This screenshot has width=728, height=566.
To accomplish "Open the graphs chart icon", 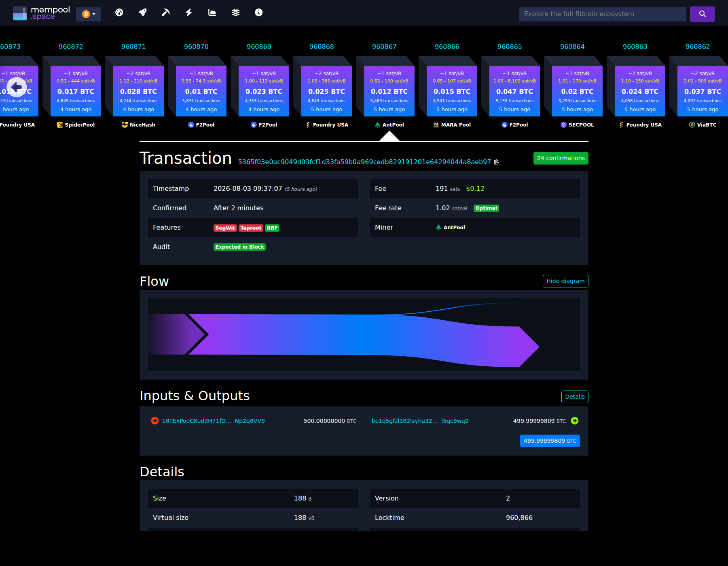I will coord(212,13).
